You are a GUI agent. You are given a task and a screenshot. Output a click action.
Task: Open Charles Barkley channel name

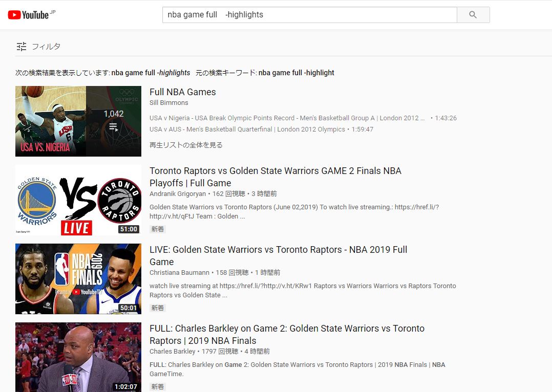tap(172, 352)
